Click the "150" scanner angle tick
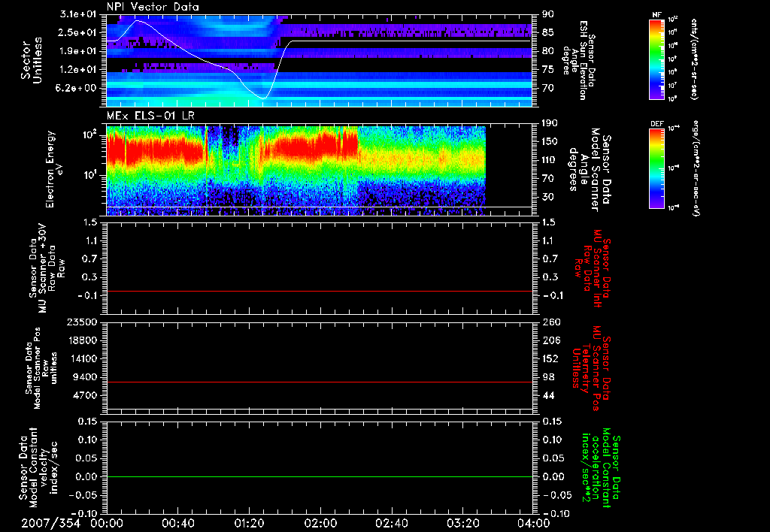Viewport: 770px width, 532px height. click(550, 142)
